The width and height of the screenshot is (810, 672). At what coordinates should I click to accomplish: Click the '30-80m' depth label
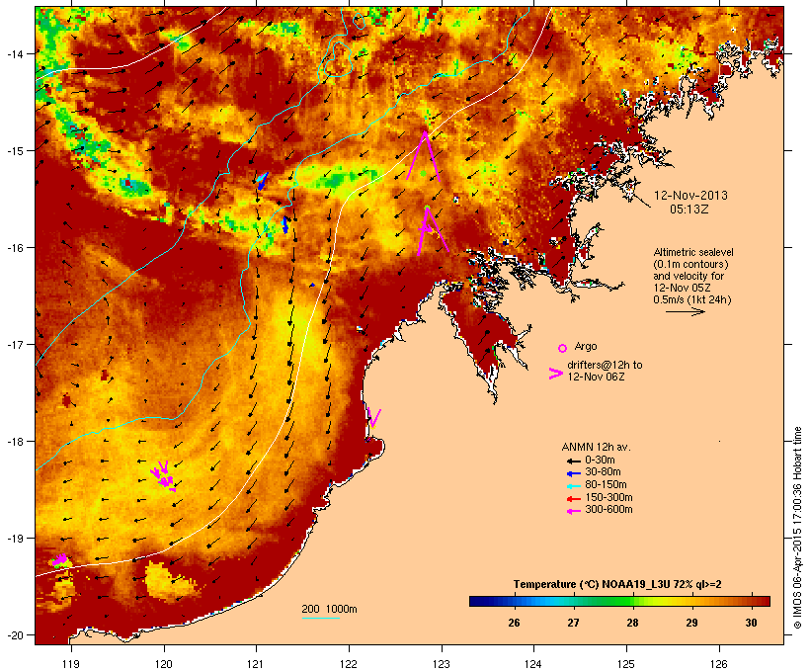pos(603,472)
